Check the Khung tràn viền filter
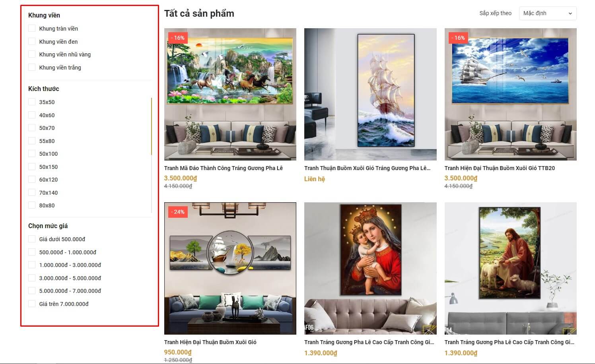 click(32, 29)
